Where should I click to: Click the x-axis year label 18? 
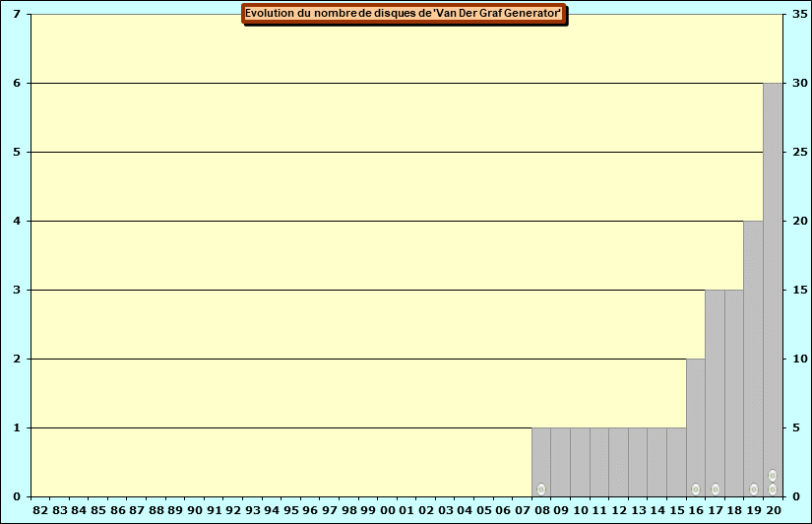click(x=734, y=510)
